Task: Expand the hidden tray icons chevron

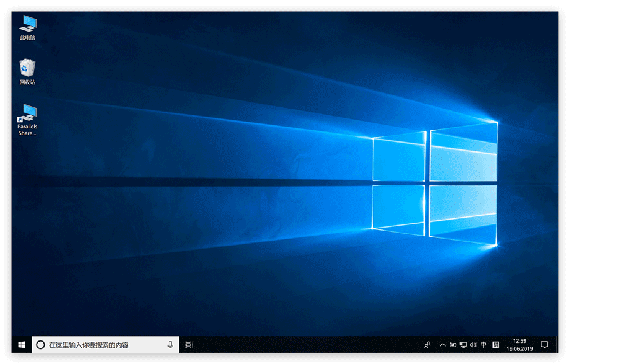Action: 443,345
